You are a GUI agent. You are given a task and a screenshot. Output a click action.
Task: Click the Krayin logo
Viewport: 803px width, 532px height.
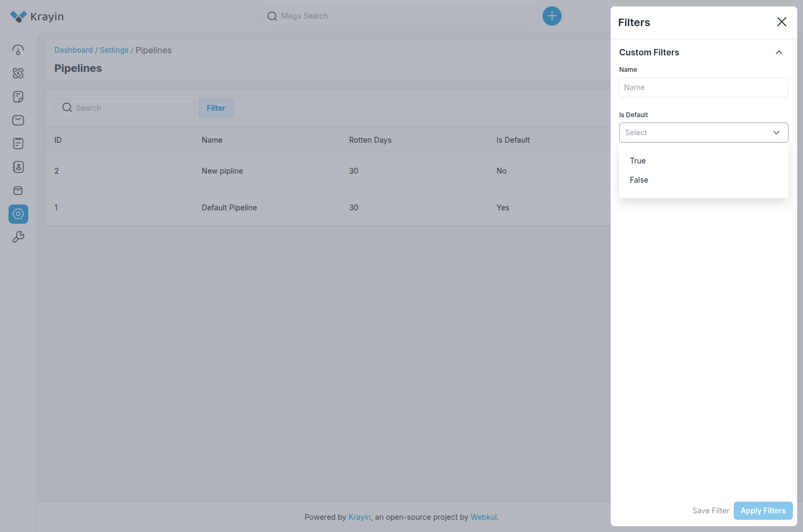tap(37, 17)
